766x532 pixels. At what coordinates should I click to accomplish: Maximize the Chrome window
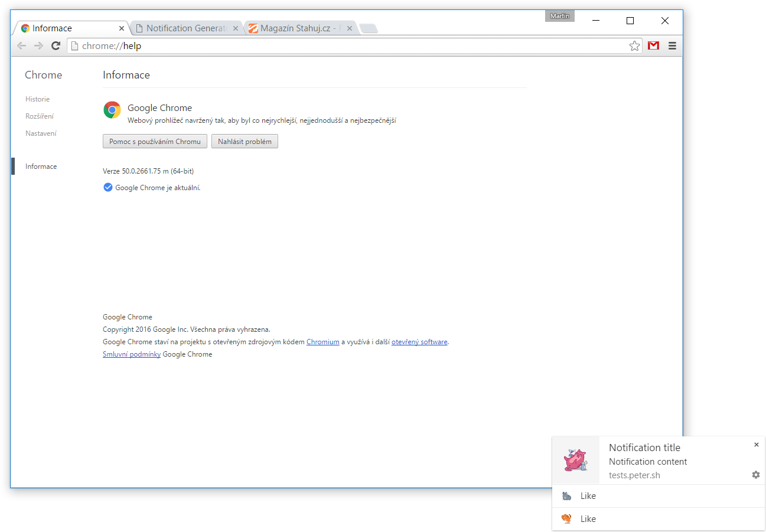[630, 21]
